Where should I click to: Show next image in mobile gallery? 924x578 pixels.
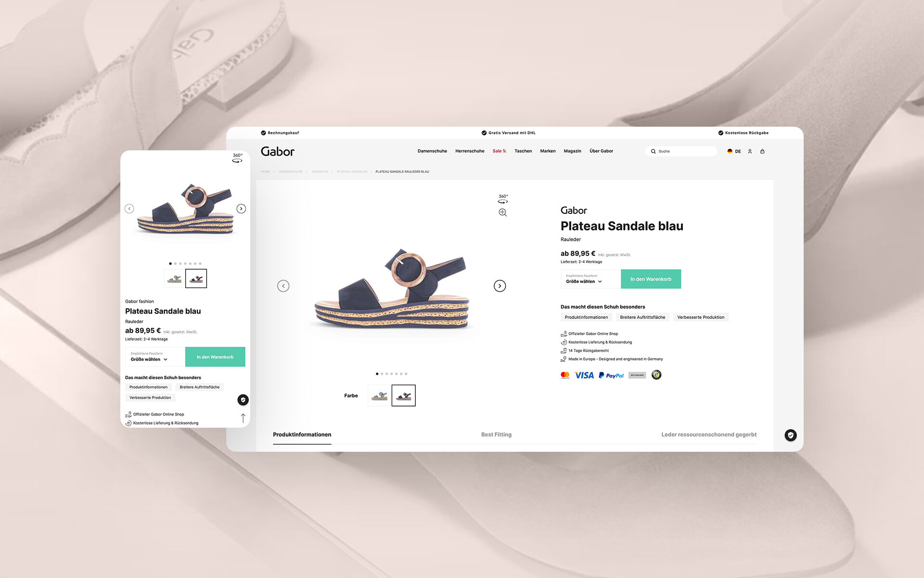[241, 209]
